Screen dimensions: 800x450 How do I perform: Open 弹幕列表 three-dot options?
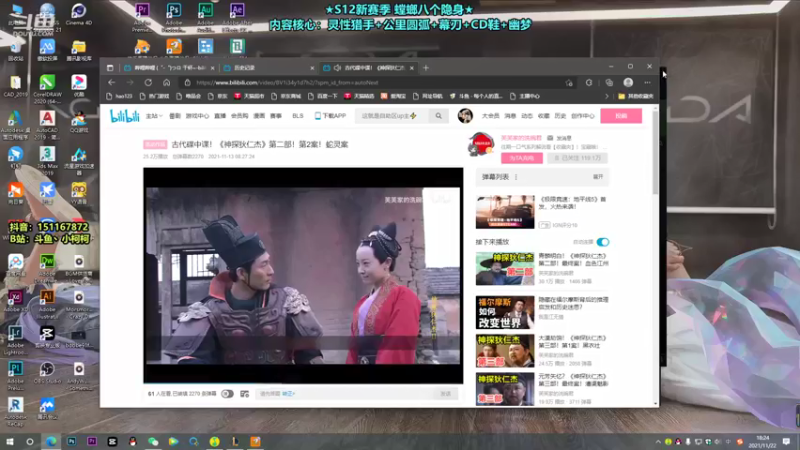tap(516, 177)
